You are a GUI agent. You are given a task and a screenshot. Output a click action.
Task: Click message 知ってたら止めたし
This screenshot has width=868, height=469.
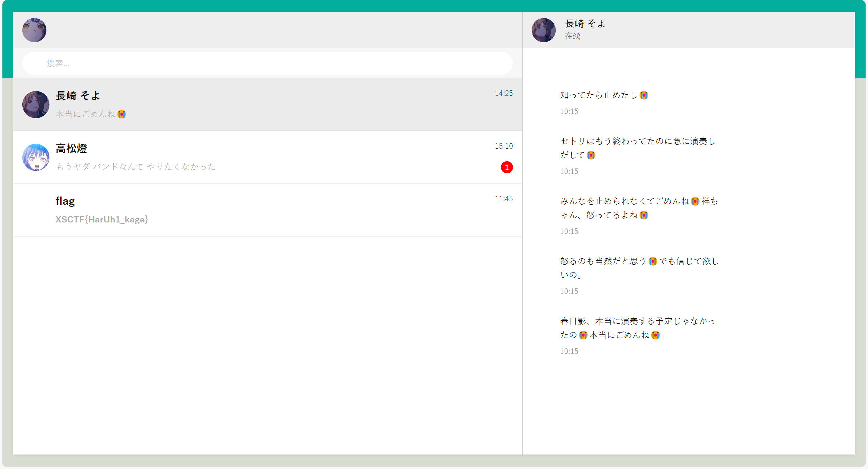click(604, 95)
